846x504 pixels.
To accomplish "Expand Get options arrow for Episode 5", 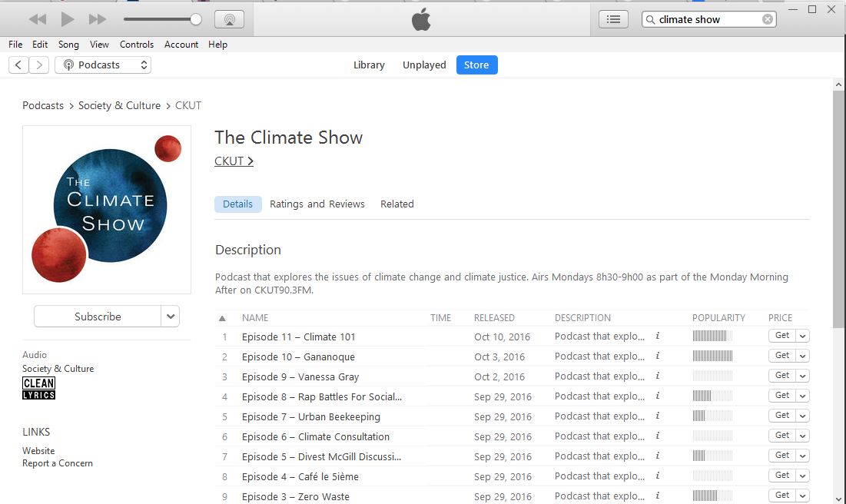I will point(803,456).
